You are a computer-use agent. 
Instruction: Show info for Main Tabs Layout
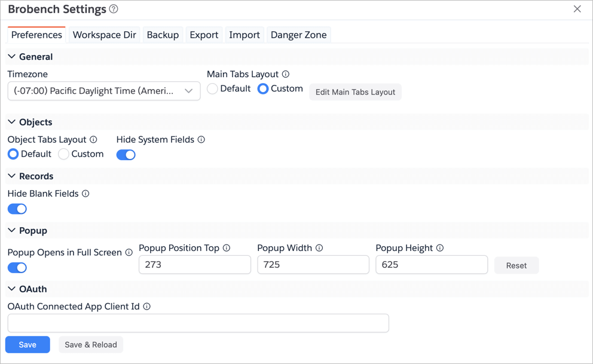coord(286,74)
